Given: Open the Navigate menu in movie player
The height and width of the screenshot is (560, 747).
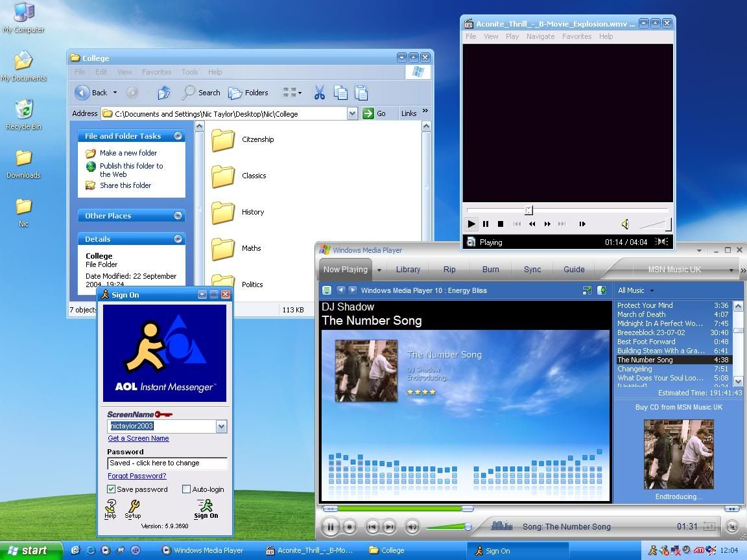Looking at the screenshot, I should (x=540, y=36).
